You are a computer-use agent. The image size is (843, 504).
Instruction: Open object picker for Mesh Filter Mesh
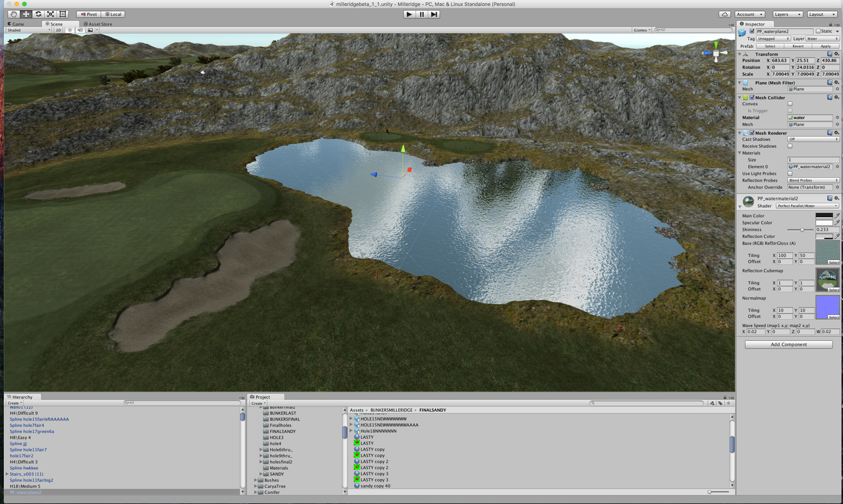point(837,89)
